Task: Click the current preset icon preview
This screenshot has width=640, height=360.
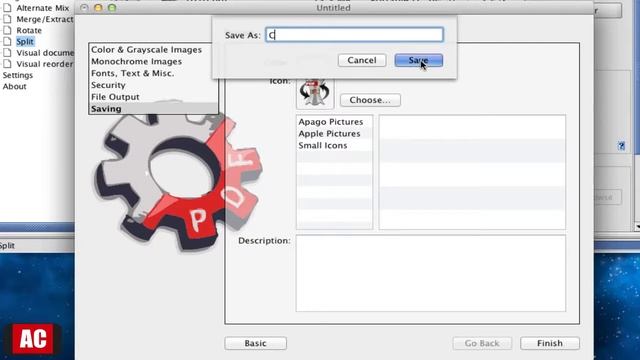Action: [315, 93]
